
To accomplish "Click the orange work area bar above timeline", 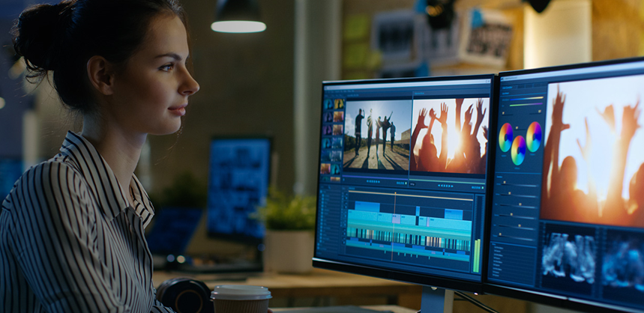I will (410, 195).
